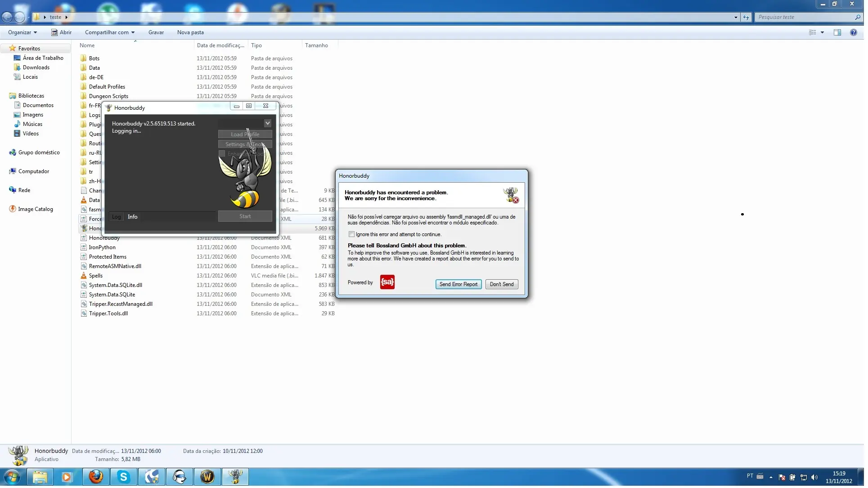This screenshot has width=868, height=488.
Task: Switch to Info tab in Honorbuddy
Action: point(133,218)
